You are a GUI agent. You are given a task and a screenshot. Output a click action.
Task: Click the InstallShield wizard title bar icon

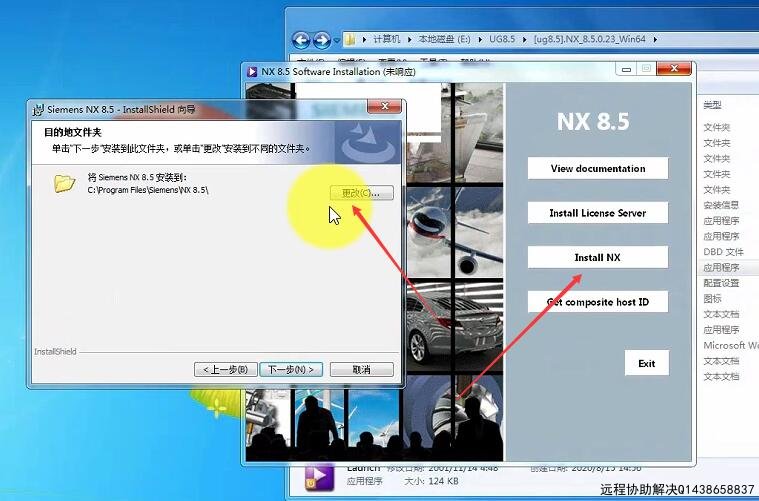tap(38, 110)
